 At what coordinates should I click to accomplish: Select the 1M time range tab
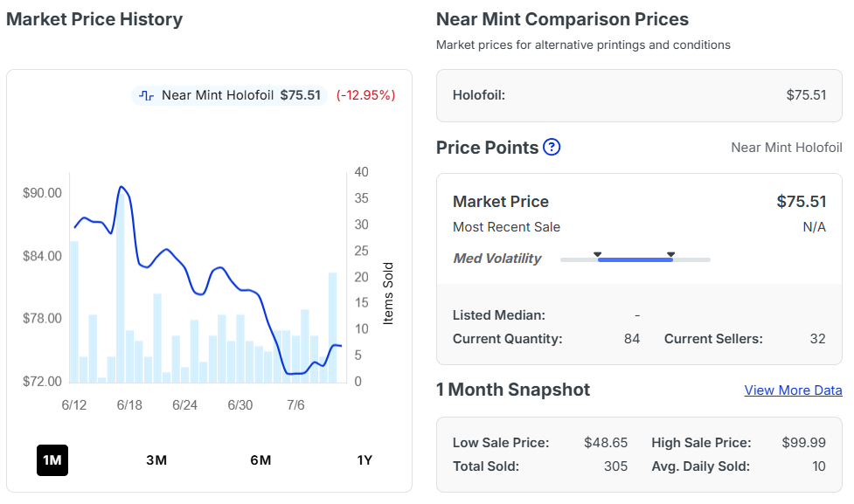tap(52, 460)
